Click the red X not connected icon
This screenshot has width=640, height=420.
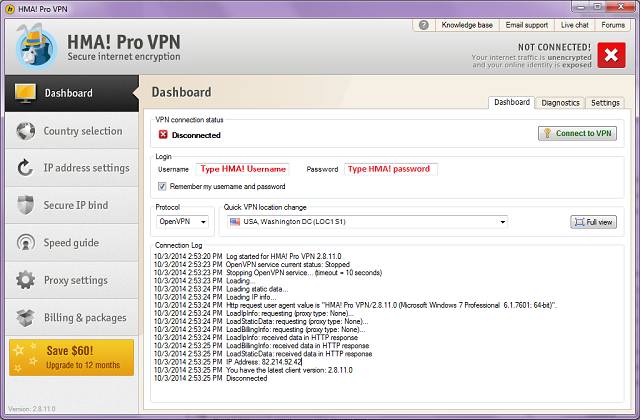click(x=612, y=53)
